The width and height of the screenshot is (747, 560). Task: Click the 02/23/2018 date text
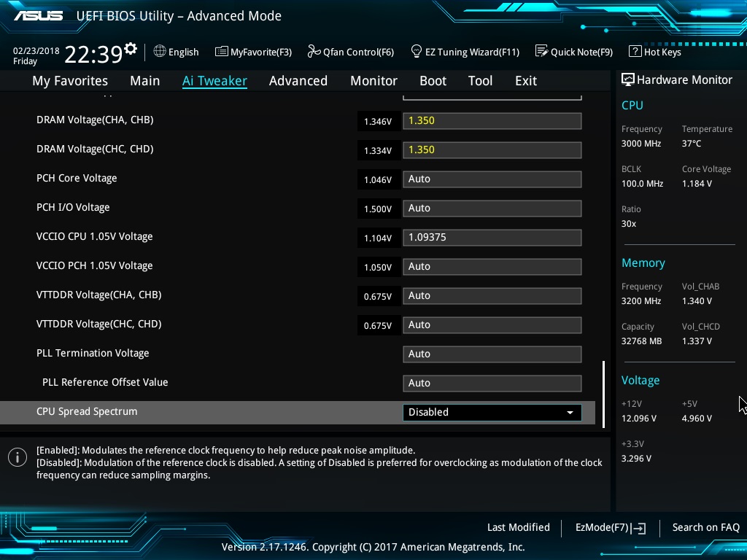point(36,51)
